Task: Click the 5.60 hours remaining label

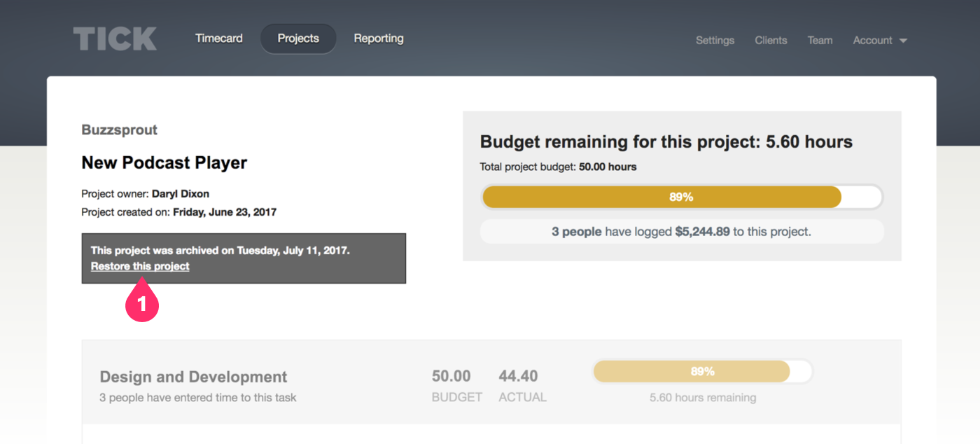Action: [702, 397]
